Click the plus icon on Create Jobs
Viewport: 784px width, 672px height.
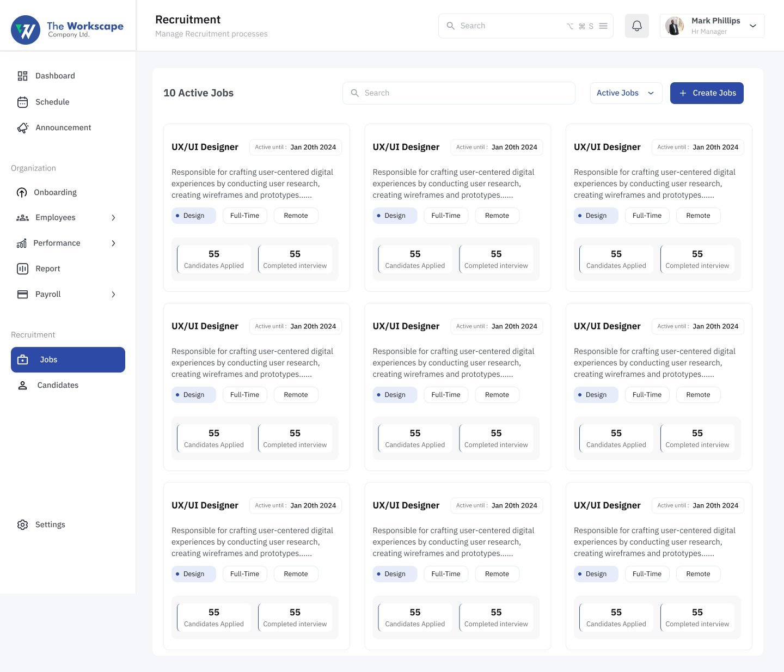(683, 93)
